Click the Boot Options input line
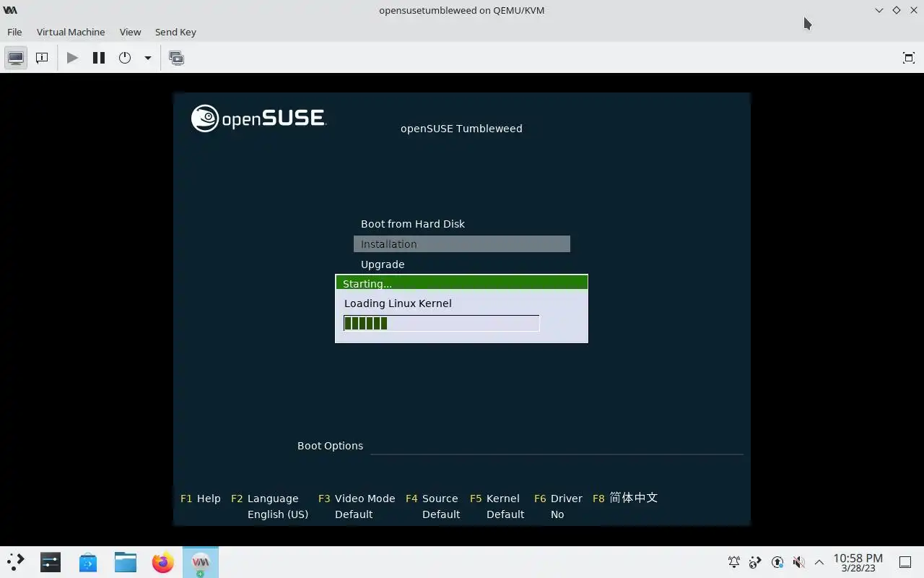 pyautogui.click(x=557, y=446)
